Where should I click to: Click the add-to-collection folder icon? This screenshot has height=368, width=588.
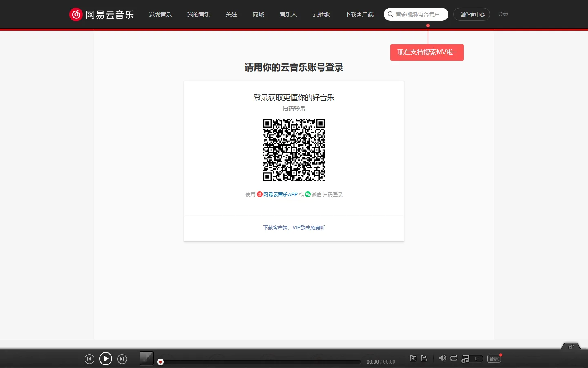click(x=413, y=358)
